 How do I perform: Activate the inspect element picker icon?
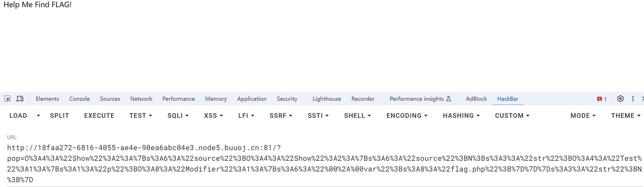coord(7,99)
